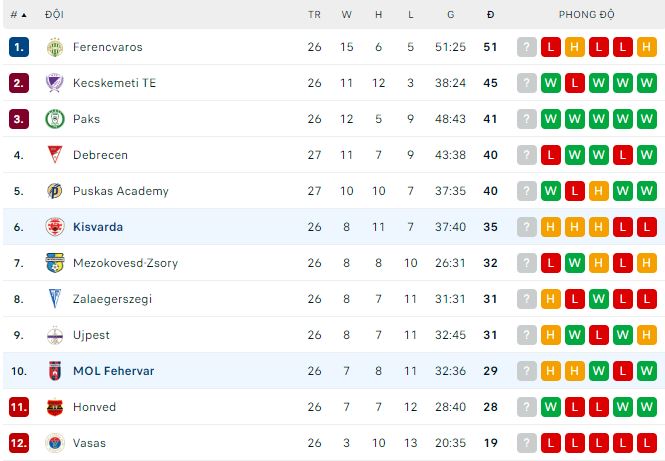
Task: Click the G goals column header
Action: (x=451, y=15)
